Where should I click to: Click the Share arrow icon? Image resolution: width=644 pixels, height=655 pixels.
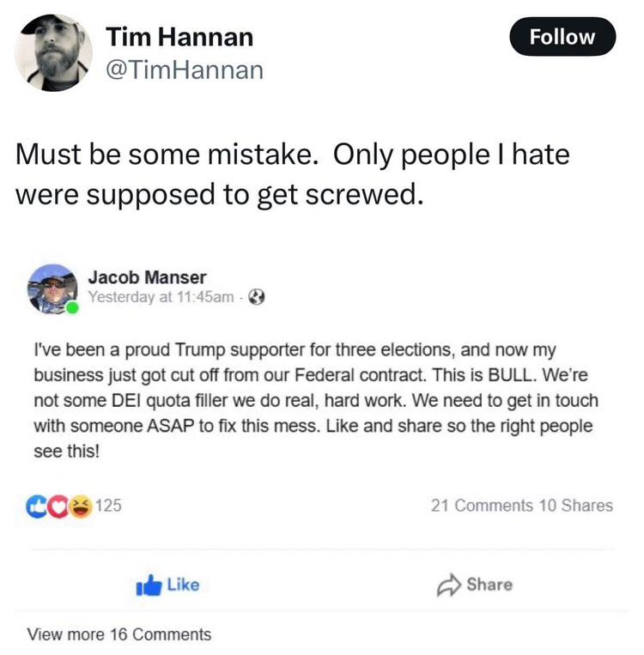click(x=449, y=585)
